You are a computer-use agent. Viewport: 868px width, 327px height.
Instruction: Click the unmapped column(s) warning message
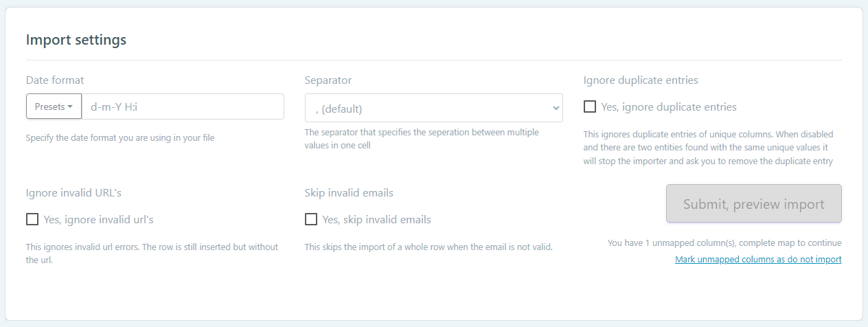(724, 243)
